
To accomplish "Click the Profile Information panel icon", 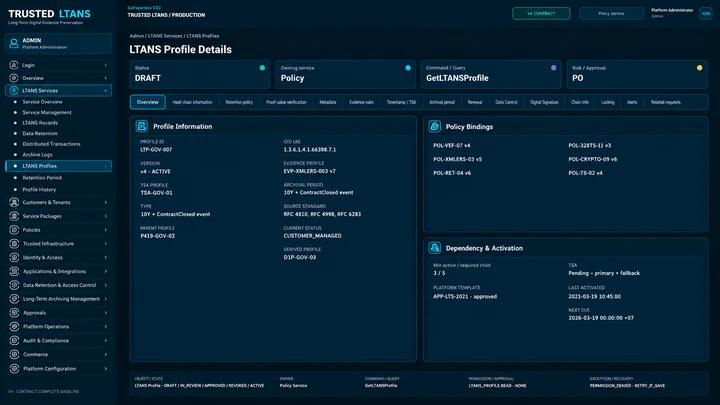I will (x=141, y=126).
